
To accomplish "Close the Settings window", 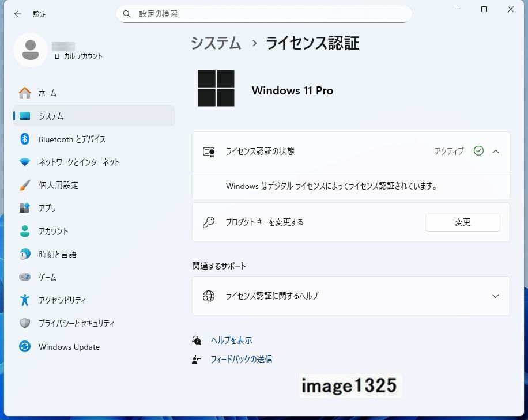I will [x=511, y=9].
